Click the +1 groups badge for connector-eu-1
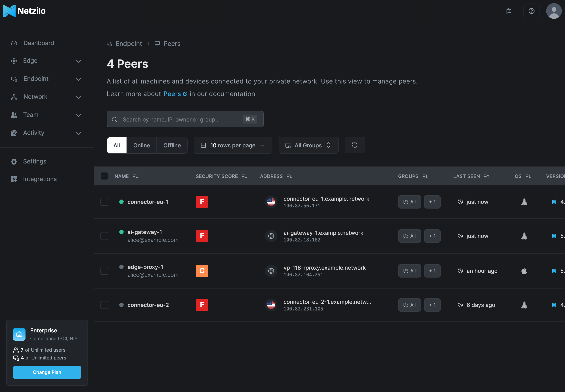The width and height of the screenshot is (565, 392). pyautogui.click(x=432, y=202)
